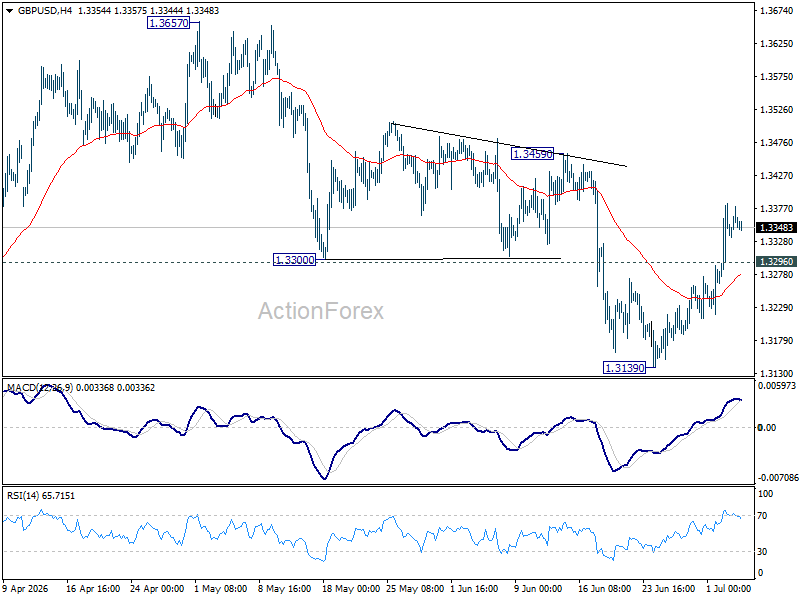Click the 1 May 08:00 date label

pos(221,589)
